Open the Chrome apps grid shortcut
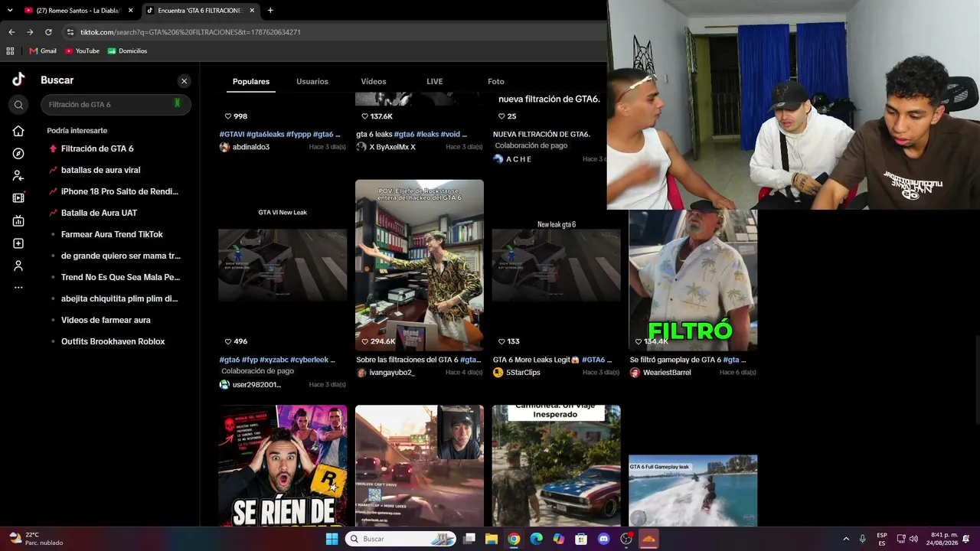The width and height of the screenshot is (980, 551). (10, 51)
